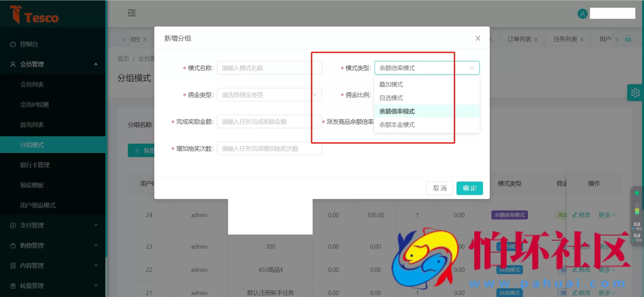Click 修改 for row 22

point(581,270)
